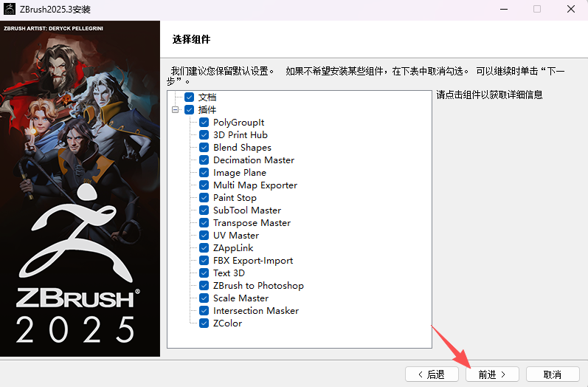Select the Intersection Masker label

(256, 311)
